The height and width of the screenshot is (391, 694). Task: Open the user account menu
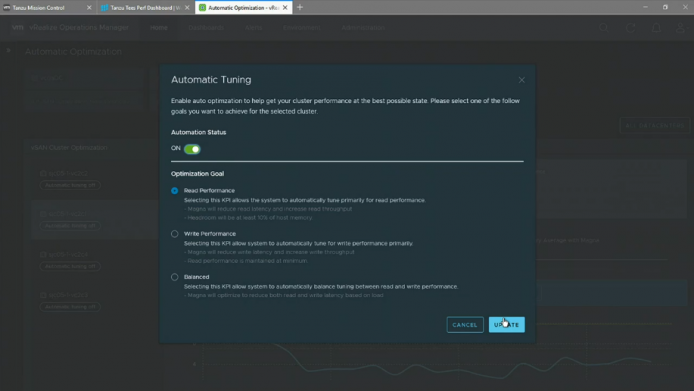(681, 27)
